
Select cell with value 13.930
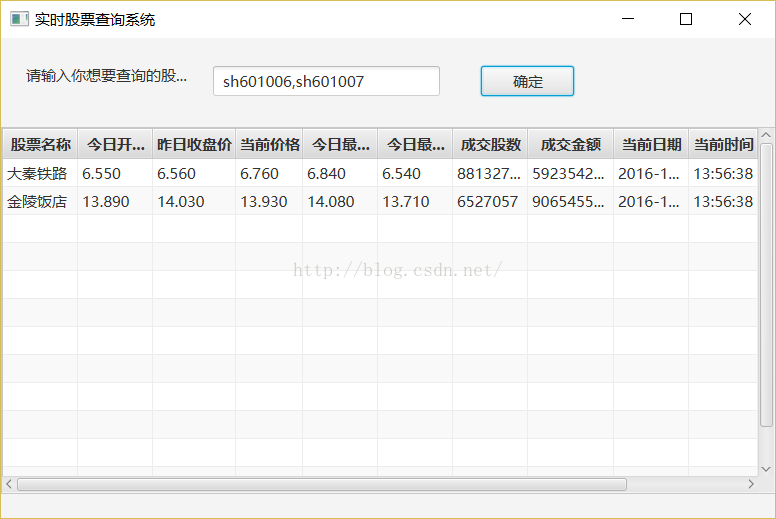point(269,201)
